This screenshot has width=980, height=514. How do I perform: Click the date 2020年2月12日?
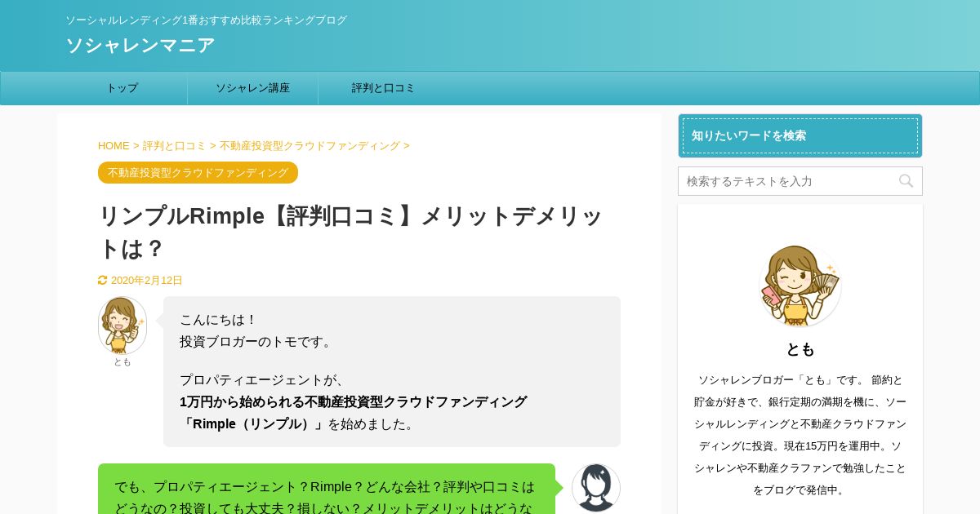[x=147, y=281]
